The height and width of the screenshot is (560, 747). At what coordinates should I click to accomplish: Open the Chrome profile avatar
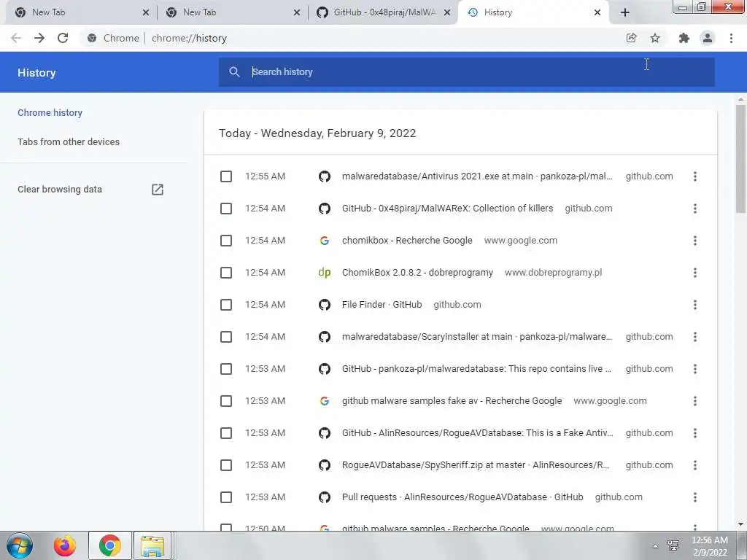pos(708,38)
